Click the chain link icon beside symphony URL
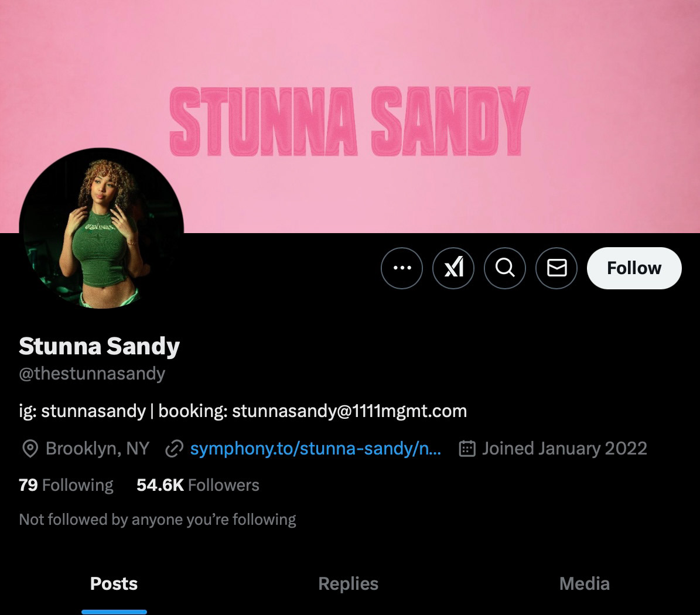 174,449
